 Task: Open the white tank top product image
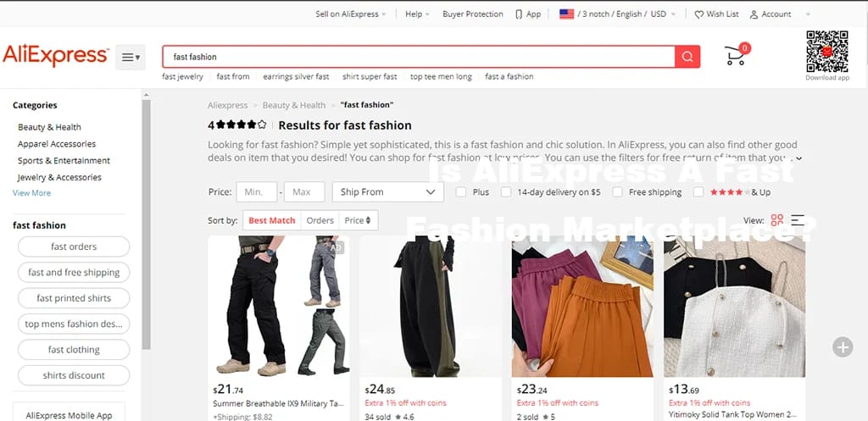click(x=735, y=307)
